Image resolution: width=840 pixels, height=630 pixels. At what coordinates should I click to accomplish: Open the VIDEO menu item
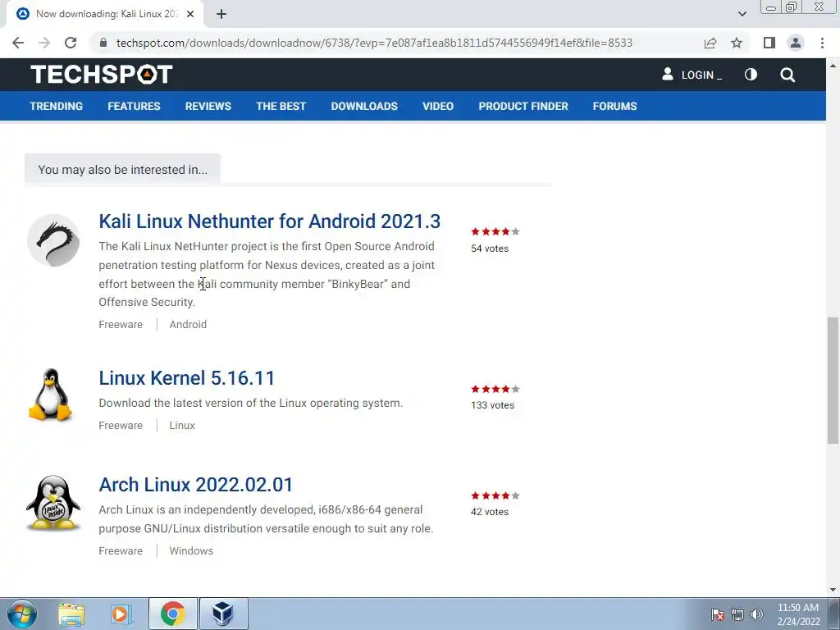(x=438, y=106)
